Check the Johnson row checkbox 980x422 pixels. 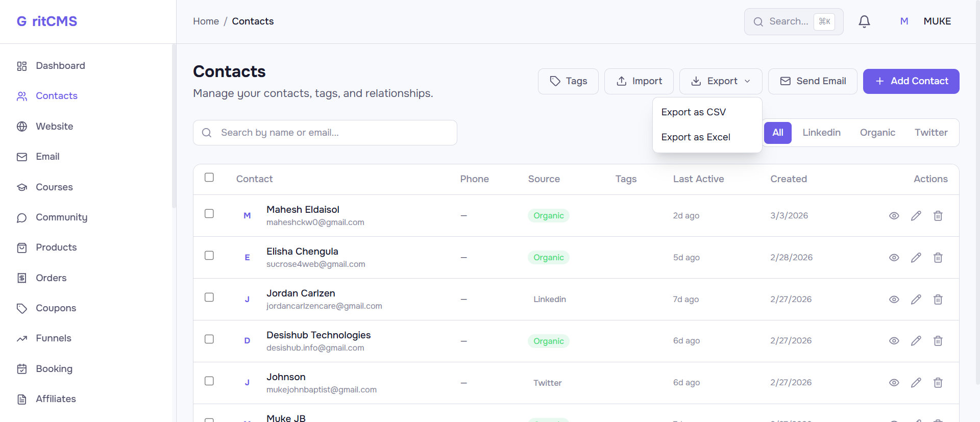(209, 381)
